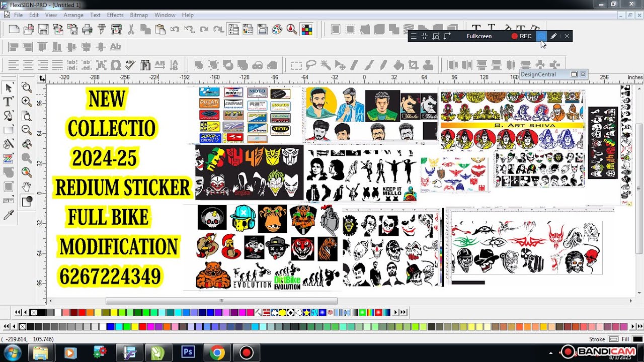Open the spell check ABC tool
Screen dimensions: 644x362
click(130, 65)
